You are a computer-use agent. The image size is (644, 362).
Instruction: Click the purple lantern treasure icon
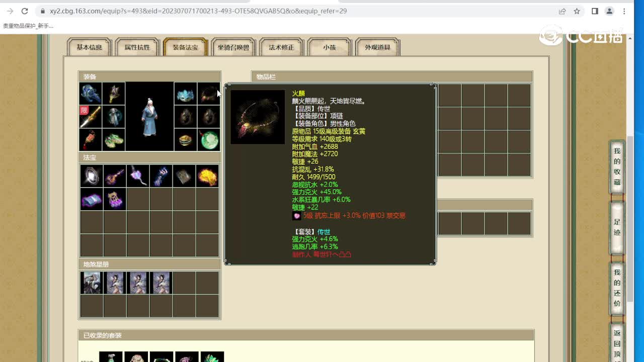coord(115,199)
